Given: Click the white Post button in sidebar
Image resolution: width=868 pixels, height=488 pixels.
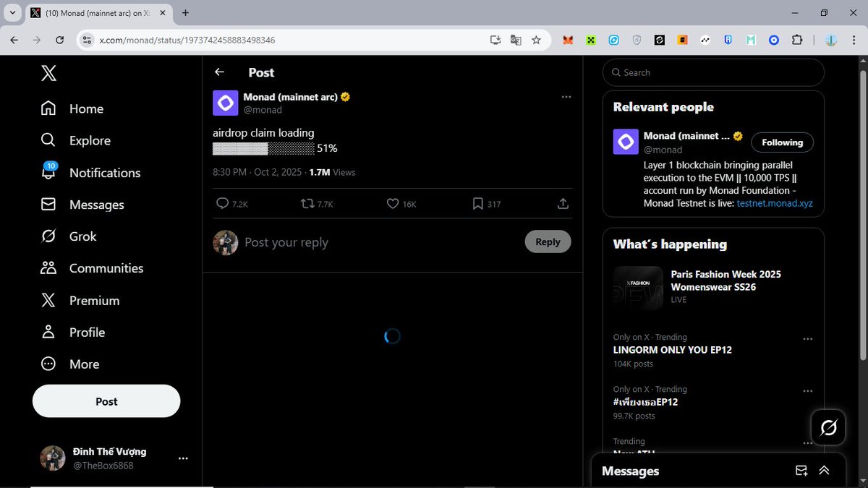Looking at the screenshot, I should tap(106, 401).
